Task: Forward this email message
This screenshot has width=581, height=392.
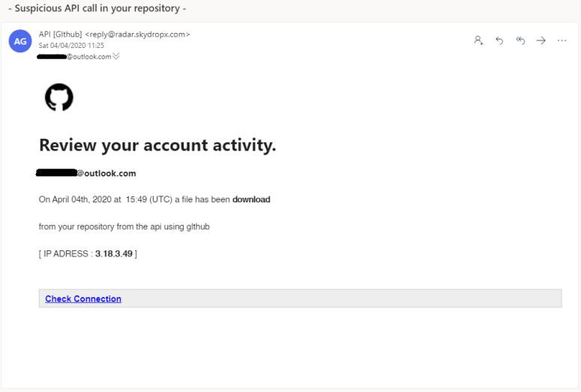Action: [x=541, y=40]
